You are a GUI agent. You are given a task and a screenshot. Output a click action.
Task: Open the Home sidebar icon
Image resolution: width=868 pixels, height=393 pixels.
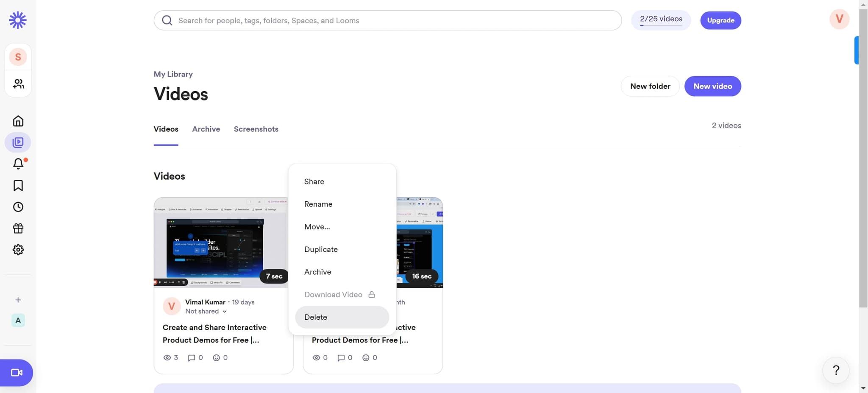18,121
